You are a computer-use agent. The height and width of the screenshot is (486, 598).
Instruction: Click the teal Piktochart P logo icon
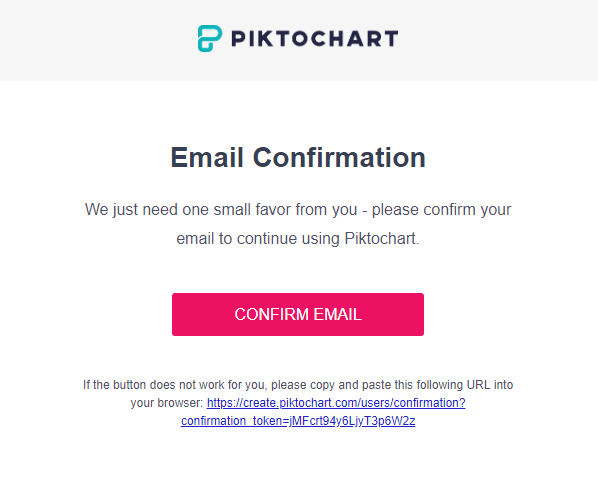pyautogui.click(x=209, y=39)
